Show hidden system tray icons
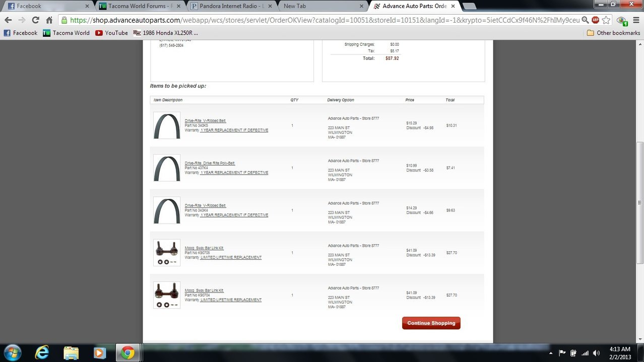 click(550, 353)
